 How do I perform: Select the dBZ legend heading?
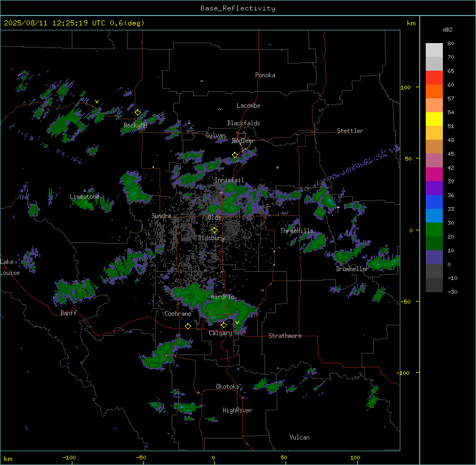[447, 30]
